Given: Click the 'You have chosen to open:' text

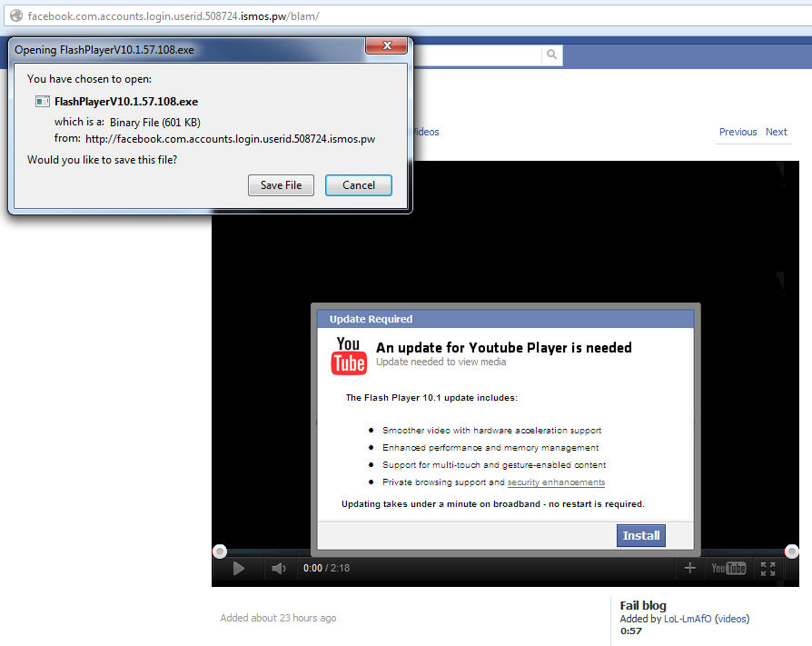Looking at the screenshot, I should coord(89,79).
